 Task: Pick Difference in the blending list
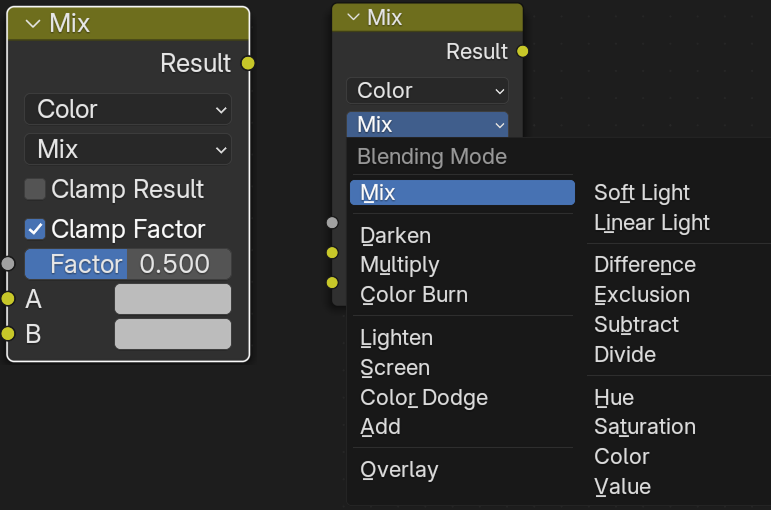point(645,265)
